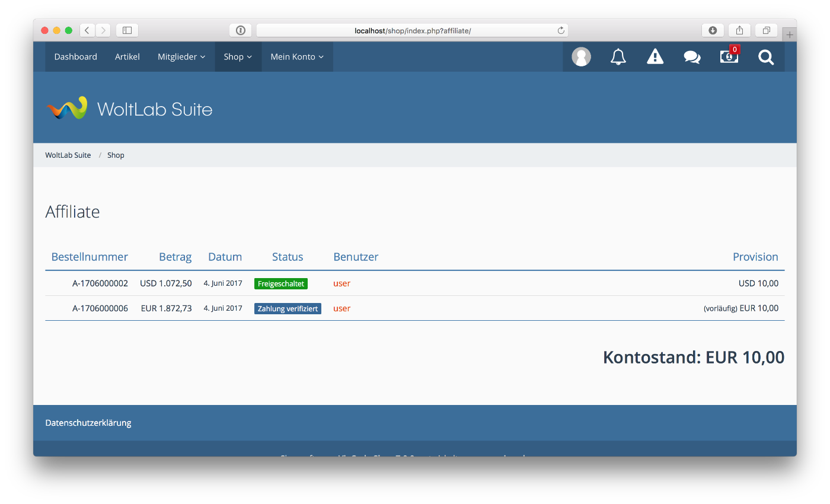Open the Artikel menu item
Viewport: 830px width, 504px height.
[x=127, y=57]
